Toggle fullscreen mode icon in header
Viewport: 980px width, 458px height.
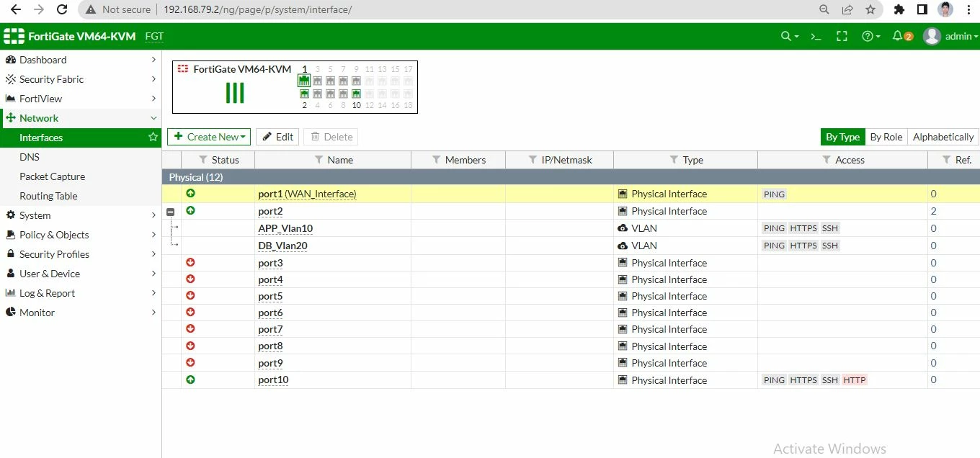pos(842,36)
